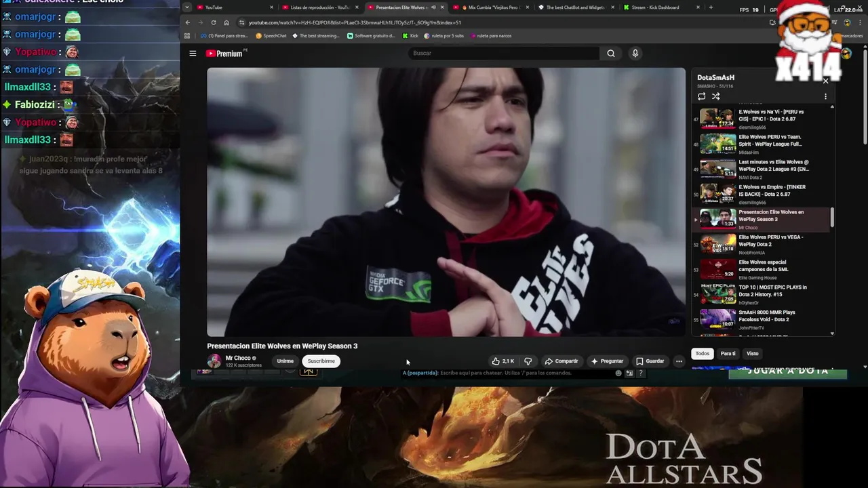Open the Compartir share dialog
The image size is (868, 488).
click(561, 361)
